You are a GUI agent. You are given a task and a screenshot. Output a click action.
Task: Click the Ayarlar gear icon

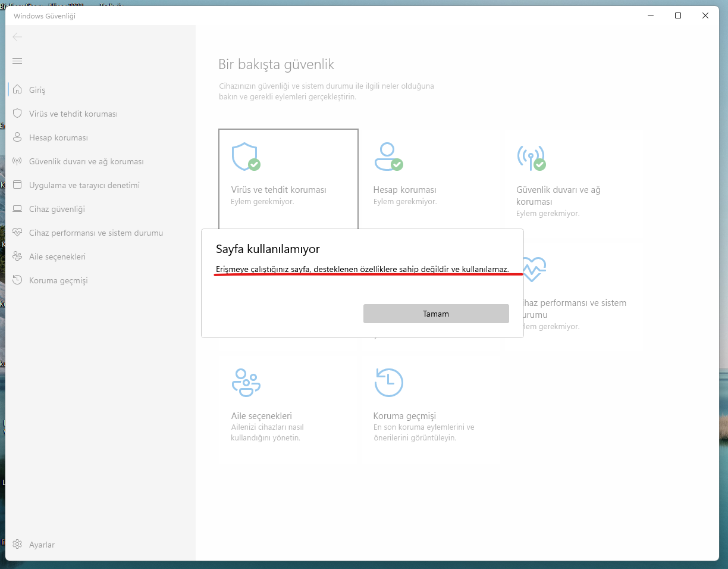17,545
